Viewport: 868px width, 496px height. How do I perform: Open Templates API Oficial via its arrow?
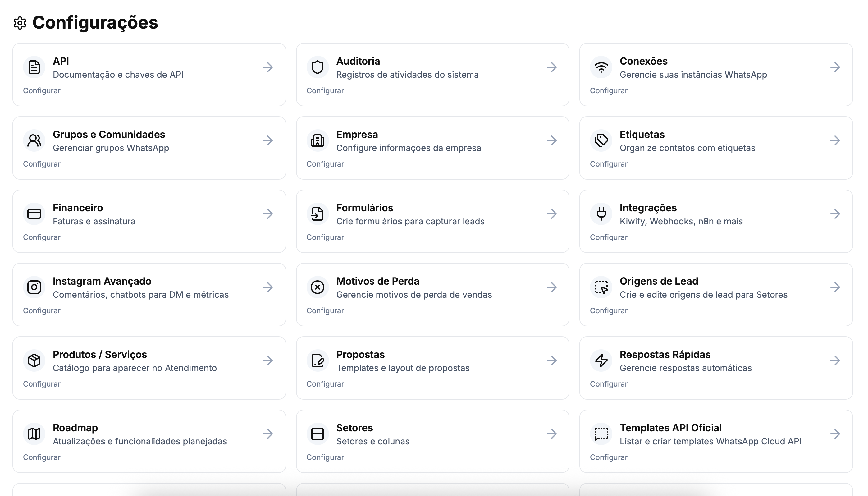pos(836,433)
